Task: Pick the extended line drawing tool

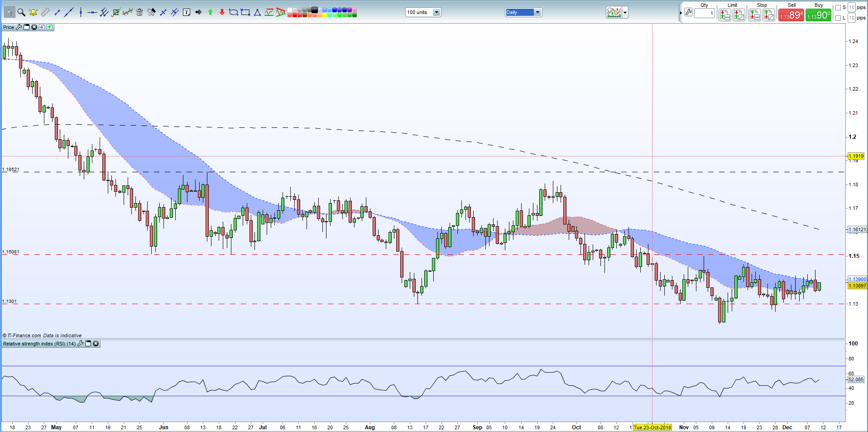Action: 69,12
